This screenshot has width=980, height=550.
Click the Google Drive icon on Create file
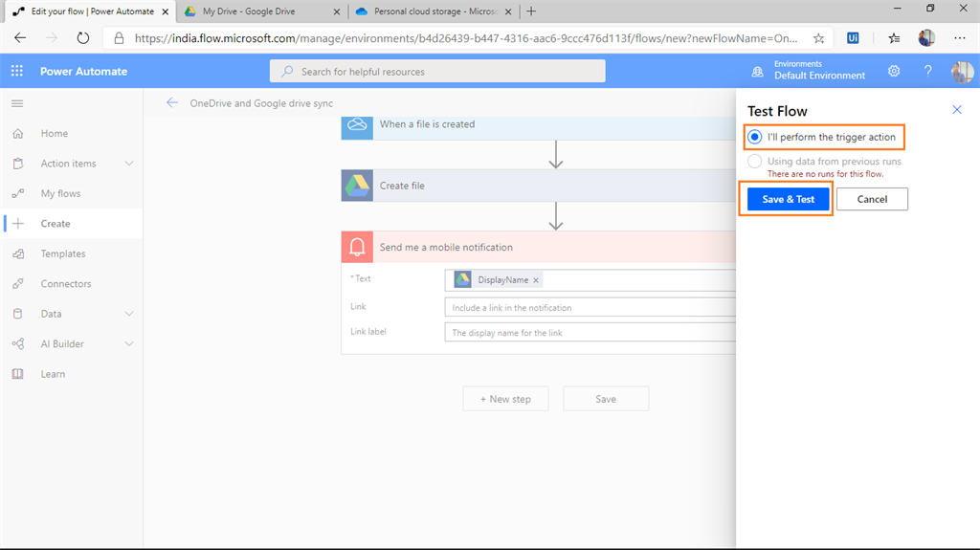(x=357, y=186)
